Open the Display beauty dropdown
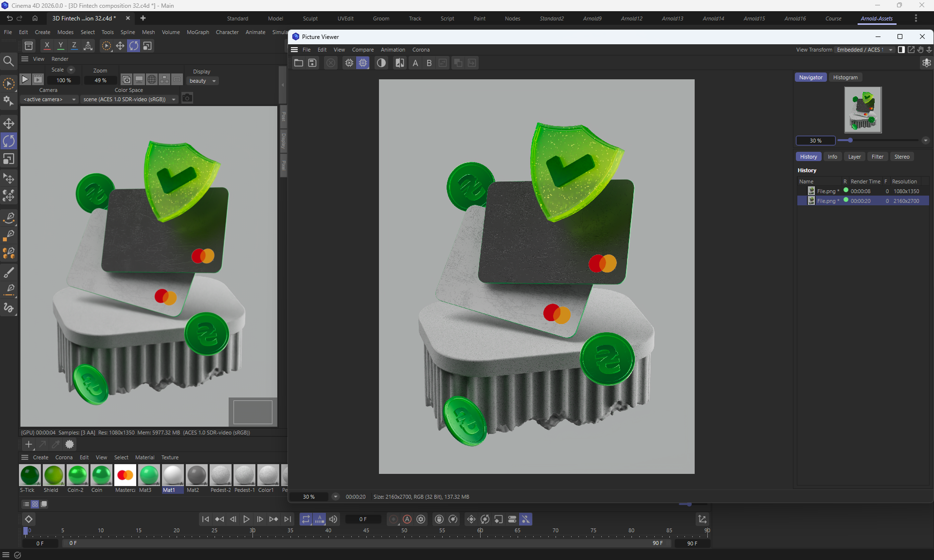This screenshot has height=560, width=934. pos(202,81)
